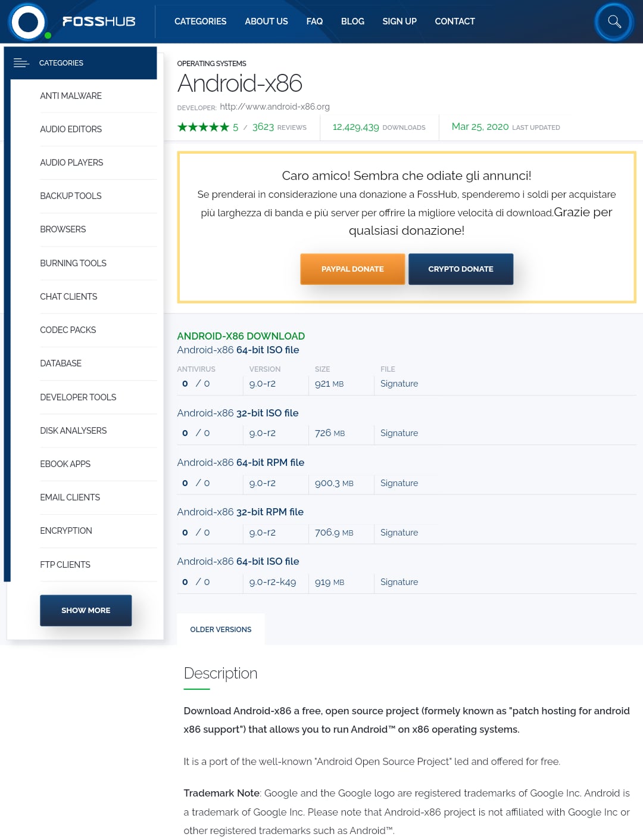Click the 12,429,439 downloads count

click(x=355, y=127)
